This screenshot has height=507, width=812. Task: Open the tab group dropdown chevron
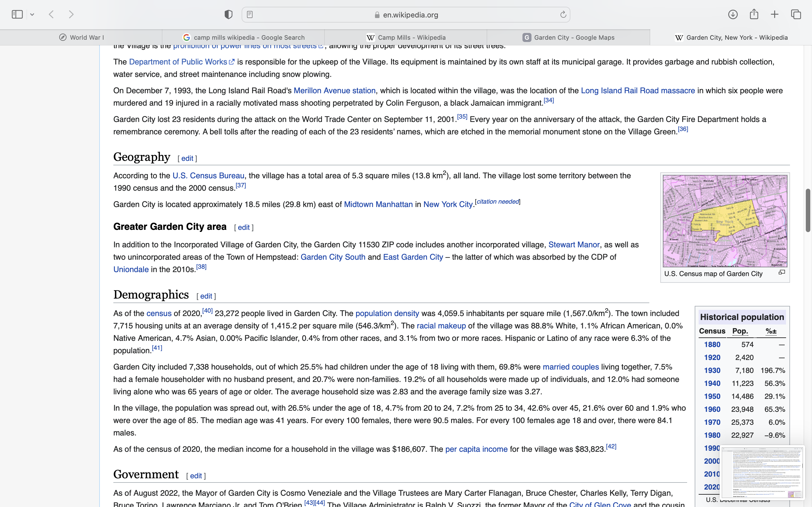(32, 14)
